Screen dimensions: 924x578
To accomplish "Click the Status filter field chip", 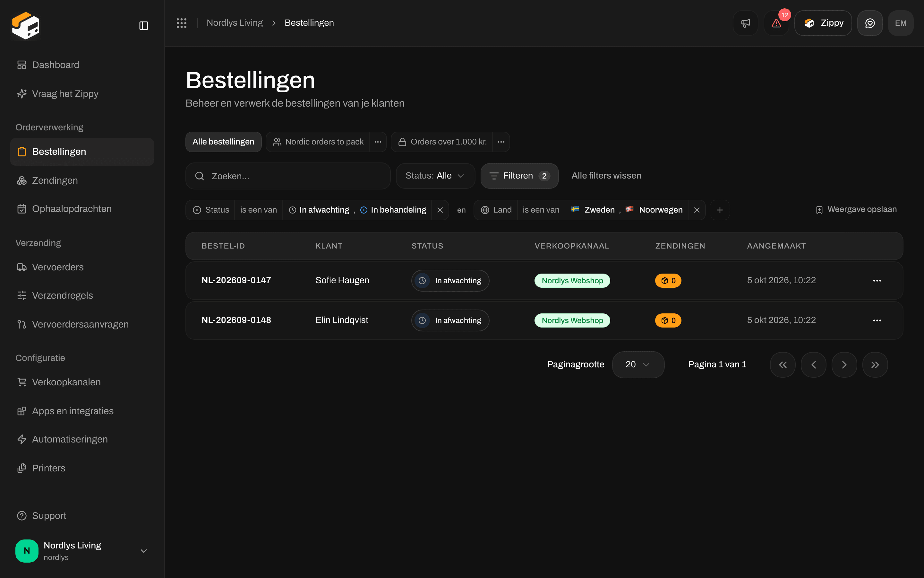I will 210,210.
